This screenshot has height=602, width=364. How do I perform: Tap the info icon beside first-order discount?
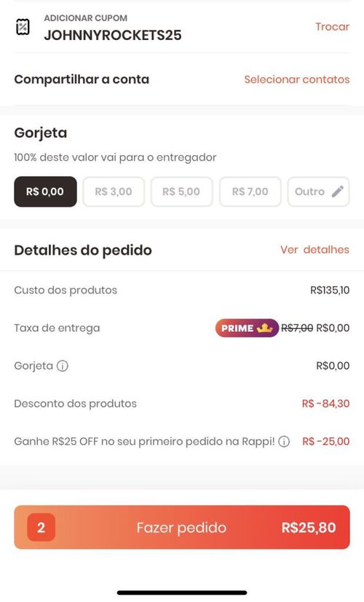[284, 442]
